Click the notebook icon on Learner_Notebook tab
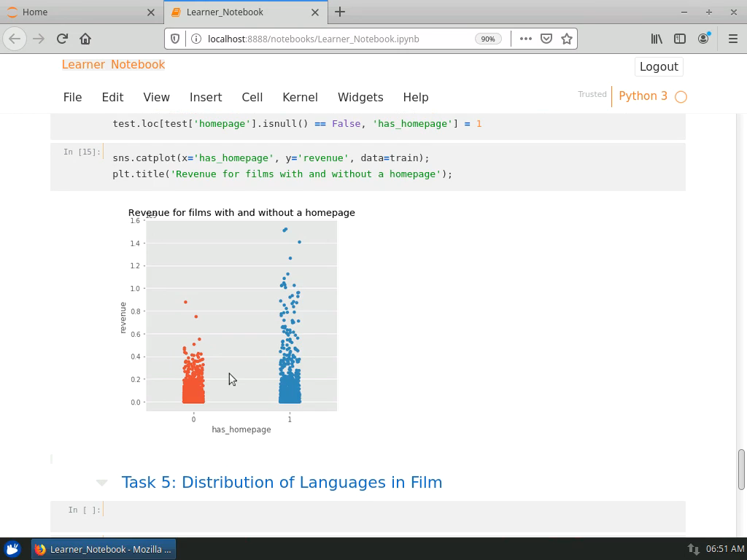The image size is (747, 560). pyautogui.click(x=176, y=12)
